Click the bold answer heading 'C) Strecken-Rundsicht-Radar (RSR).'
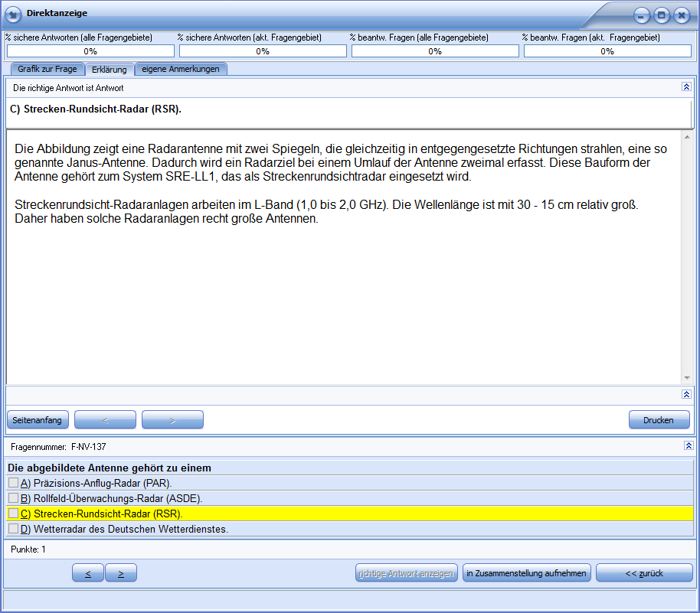The height and width of the screenshot is (613, 700). click(96, 109)
